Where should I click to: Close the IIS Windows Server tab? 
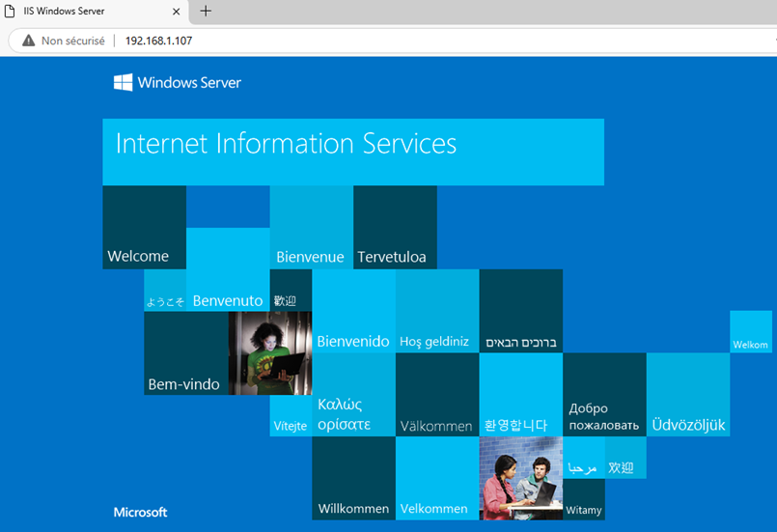(x=176, y=12)
